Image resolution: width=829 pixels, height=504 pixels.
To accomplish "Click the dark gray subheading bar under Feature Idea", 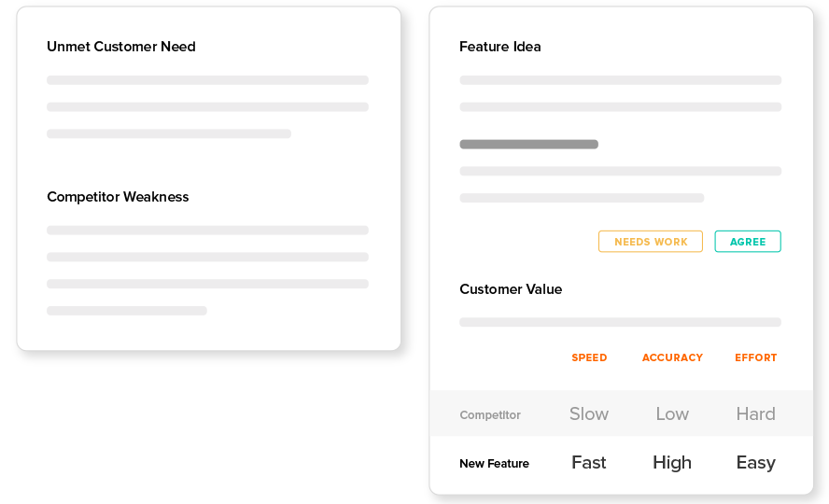I will 528,145.
